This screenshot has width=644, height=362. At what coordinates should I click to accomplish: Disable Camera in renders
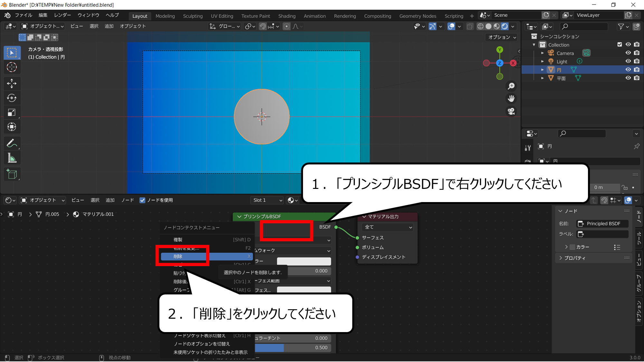pyautogui.click(x=637, y=53)
